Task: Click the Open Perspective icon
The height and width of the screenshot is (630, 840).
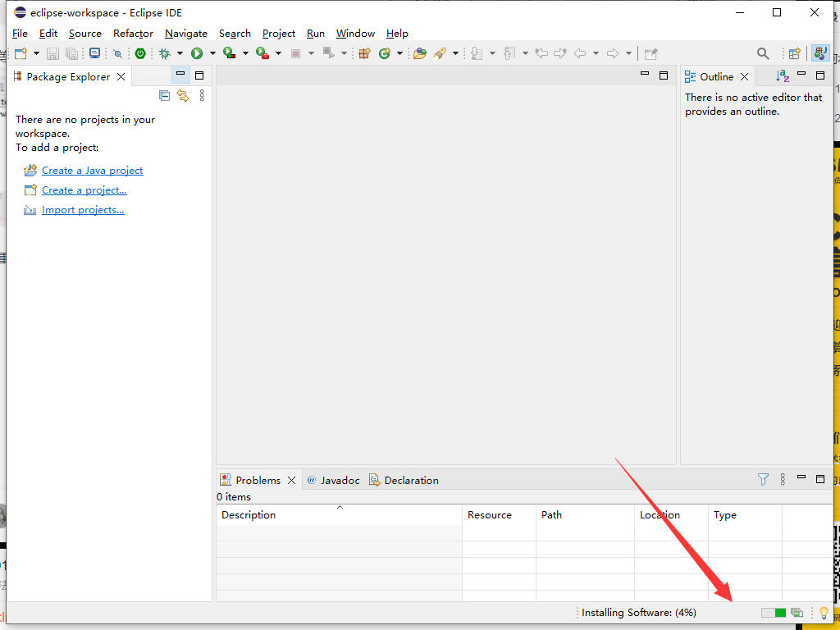Action: [795, 53]
